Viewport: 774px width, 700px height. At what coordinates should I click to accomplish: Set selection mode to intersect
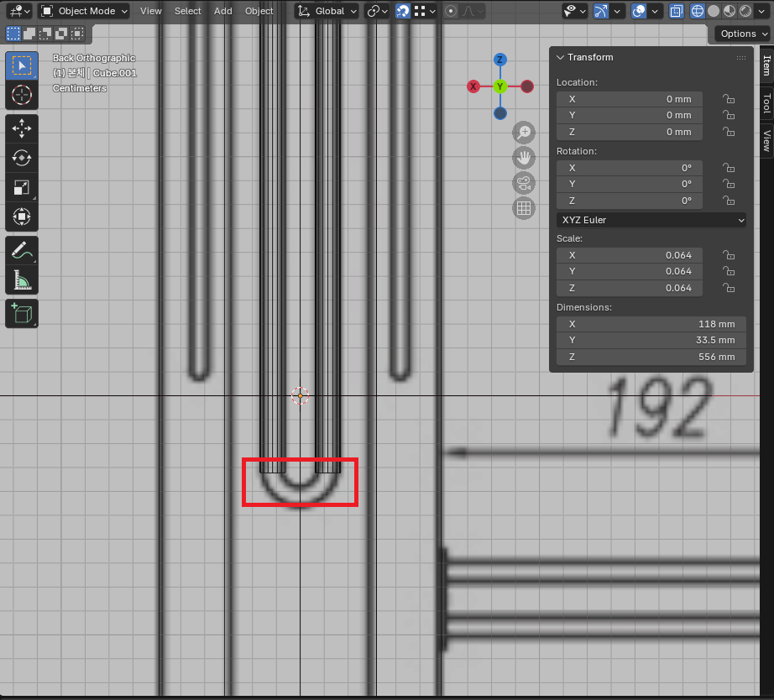pyautogui.click(x=77, y=34)
